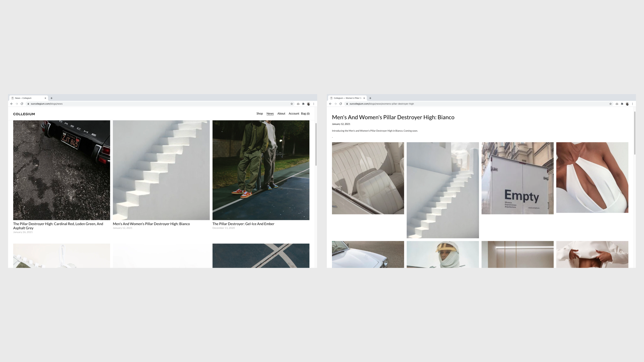Open new tab beside News – Collegium tab
Screen dimensions: 644x362
[52, 98]
